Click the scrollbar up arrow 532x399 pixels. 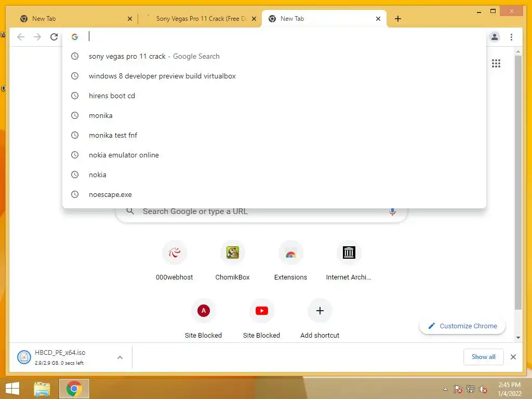pyautogui.click(x=518, y=51)
